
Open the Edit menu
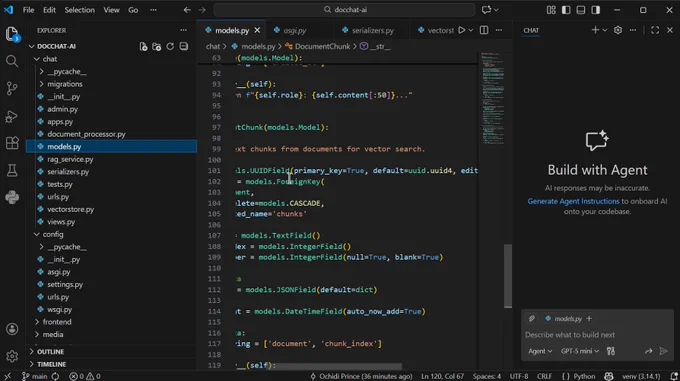[x=49, y=10]
